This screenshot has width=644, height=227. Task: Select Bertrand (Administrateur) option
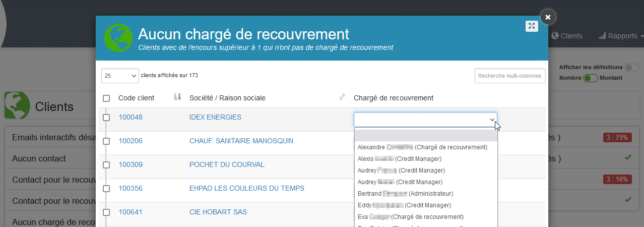[426, 194]
